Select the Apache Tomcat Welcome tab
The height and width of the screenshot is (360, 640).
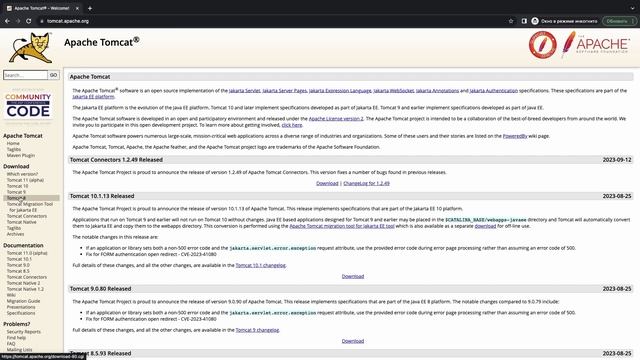coord(42,8)
